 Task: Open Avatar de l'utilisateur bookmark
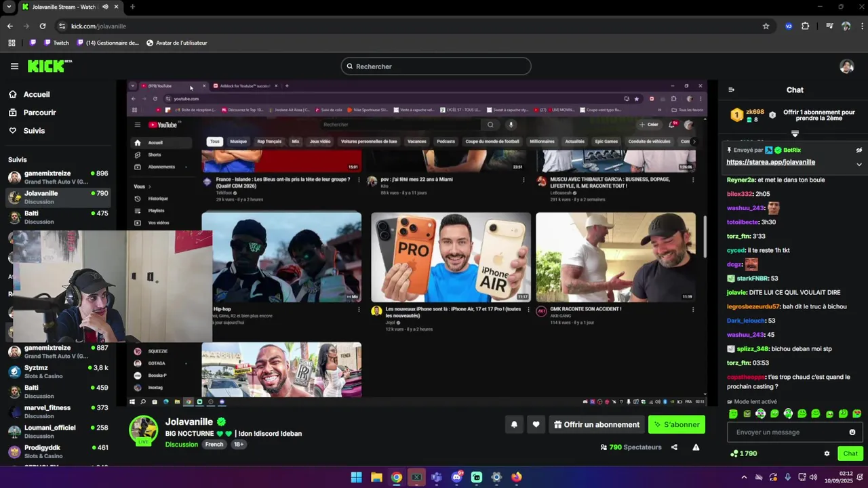pos(176,43)
